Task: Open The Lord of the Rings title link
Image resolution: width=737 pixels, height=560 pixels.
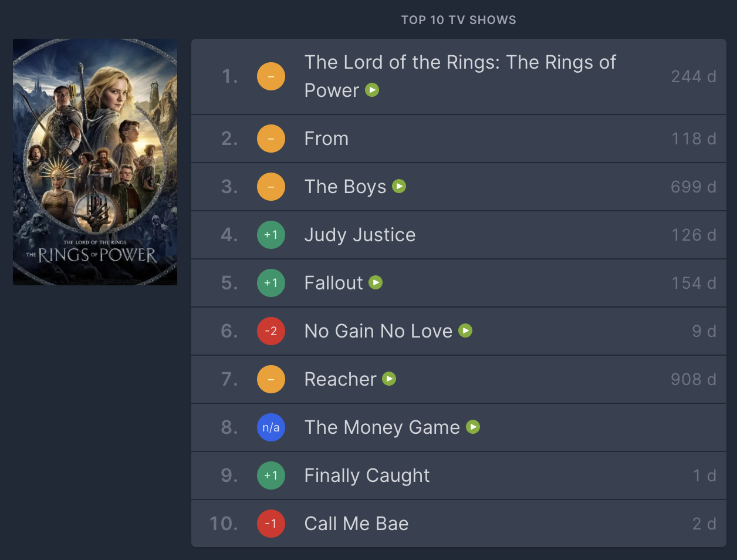Action: point(459,63)
